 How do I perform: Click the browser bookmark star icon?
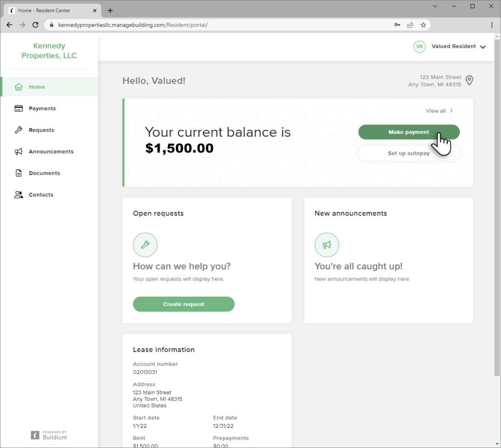[x=423, y=25]
